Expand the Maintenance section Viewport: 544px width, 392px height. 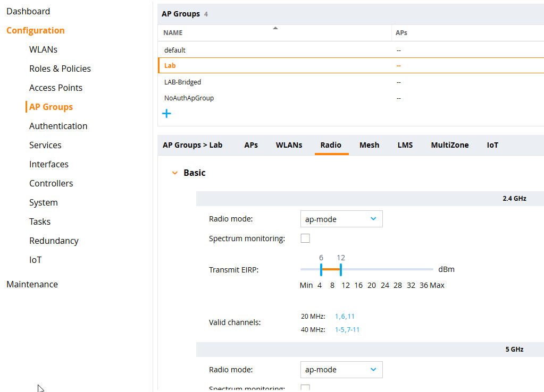pyautogui.click(x=32, y=284)
